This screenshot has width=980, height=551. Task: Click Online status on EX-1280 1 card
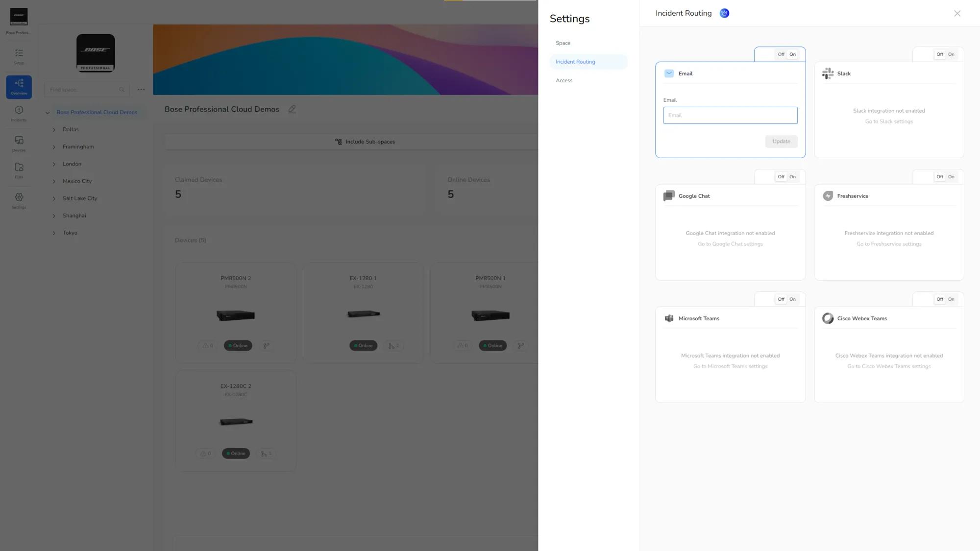pos(364,346)
